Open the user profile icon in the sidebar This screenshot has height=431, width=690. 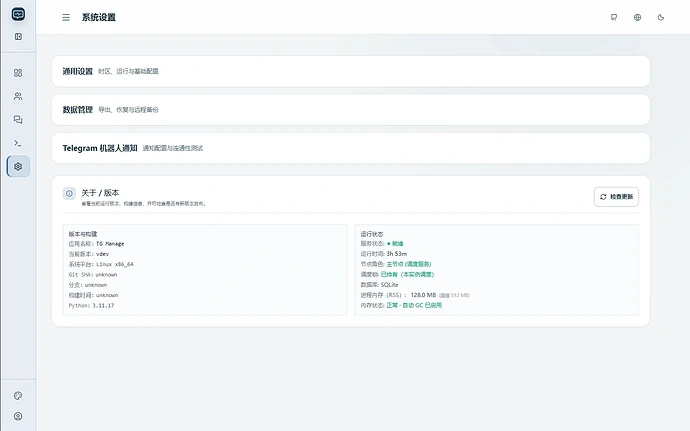18,416
